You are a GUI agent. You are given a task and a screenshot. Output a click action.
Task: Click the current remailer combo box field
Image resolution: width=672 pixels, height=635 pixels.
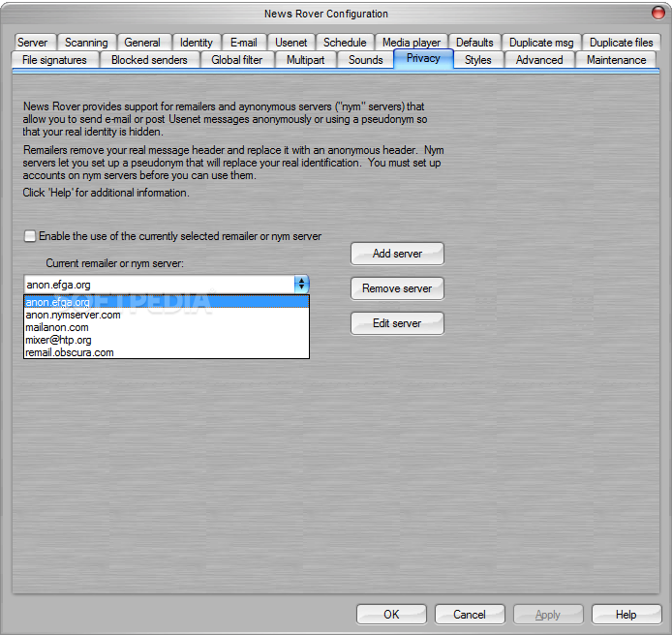pos(160,285)
